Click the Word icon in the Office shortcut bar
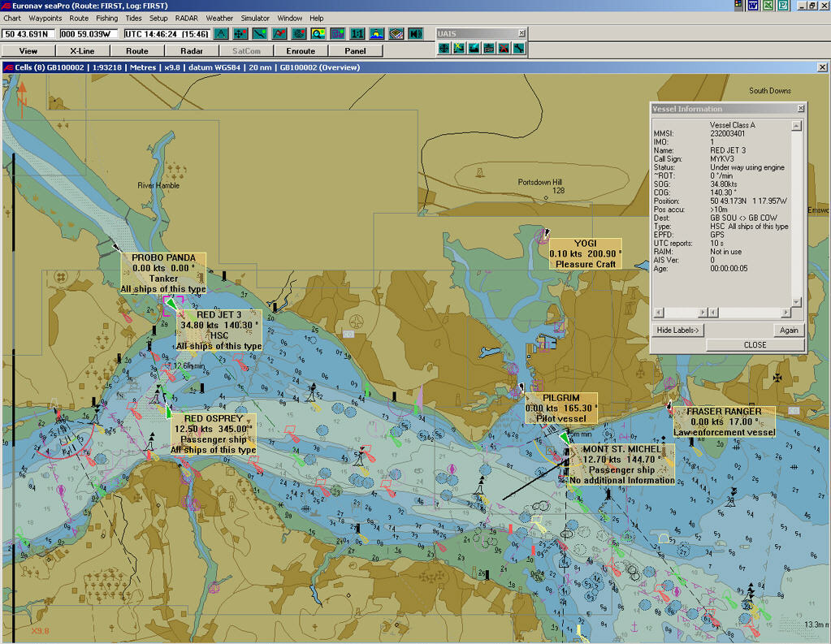This screenshot has width=831, height=644. [753, 6]
